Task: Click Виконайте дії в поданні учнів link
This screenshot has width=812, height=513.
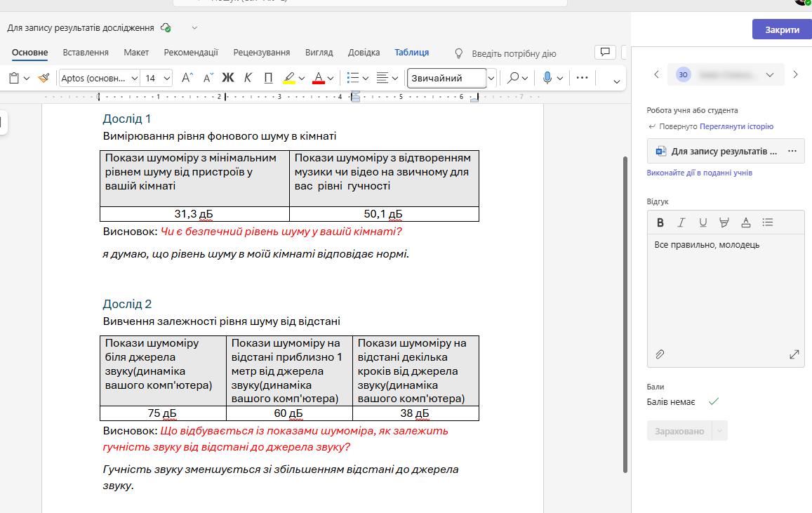Action: [x=699, y=173]
